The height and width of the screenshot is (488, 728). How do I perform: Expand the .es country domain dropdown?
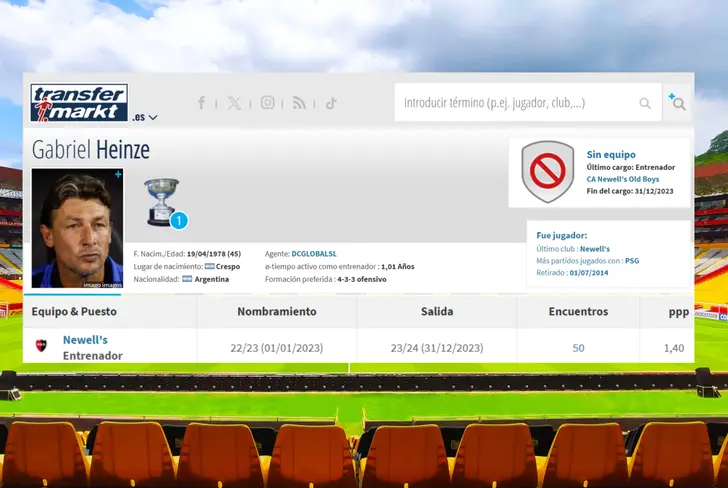[x=144, y=117]
